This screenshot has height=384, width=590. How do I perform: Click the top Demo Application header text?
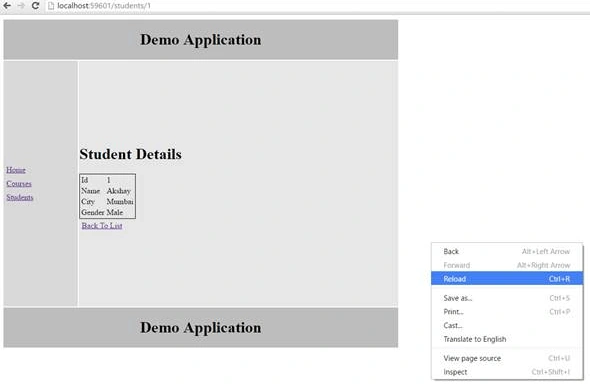pyautogui.click(x=201, y=40)
